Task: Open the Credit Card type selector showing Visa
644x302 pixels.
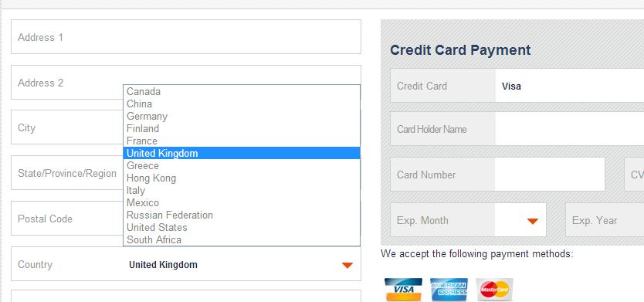Action: [570, 86]
